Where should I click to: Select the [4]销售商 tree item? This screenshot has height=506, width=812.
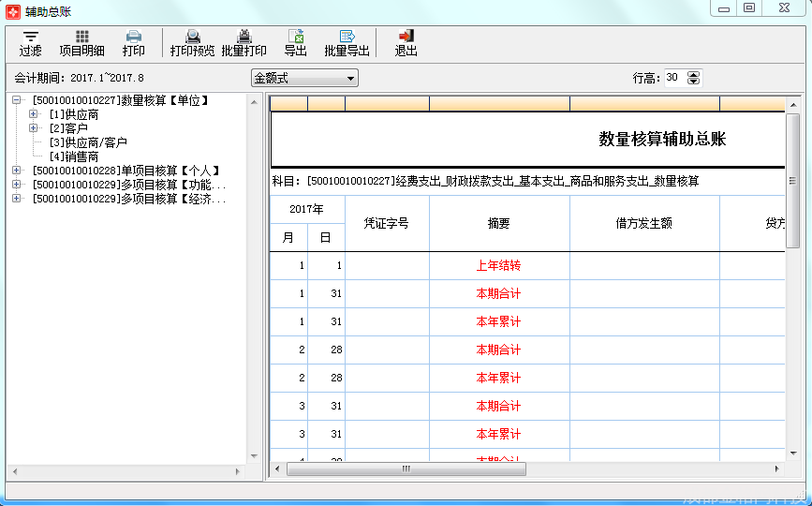pyautogui.click(x=73, y=156)
